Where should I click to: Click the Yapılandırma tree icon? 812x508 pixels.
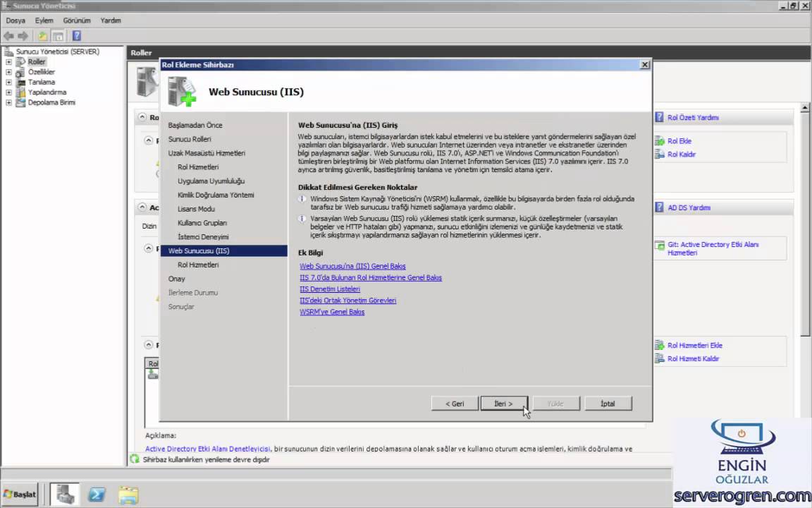(20, 92)
